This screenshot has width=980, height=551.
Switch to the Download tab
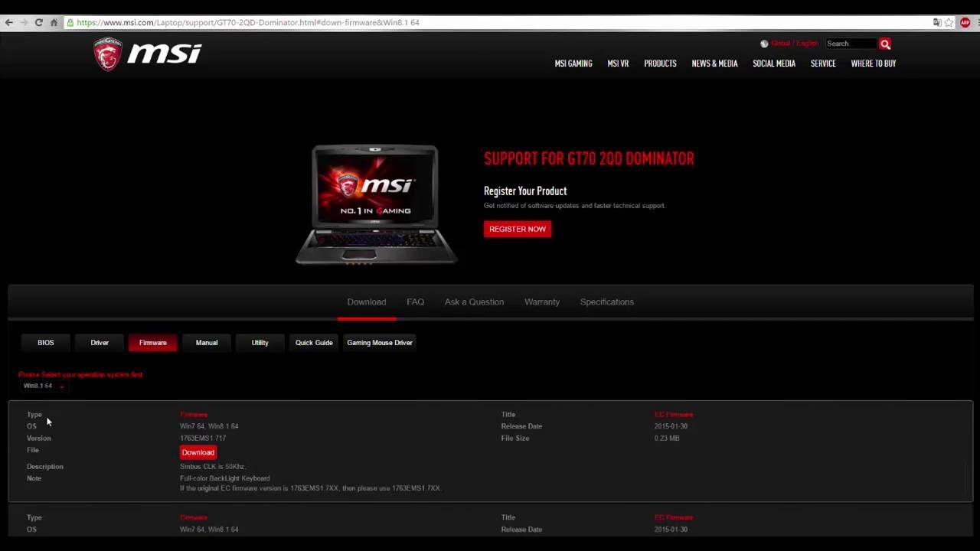click(367, 302)
